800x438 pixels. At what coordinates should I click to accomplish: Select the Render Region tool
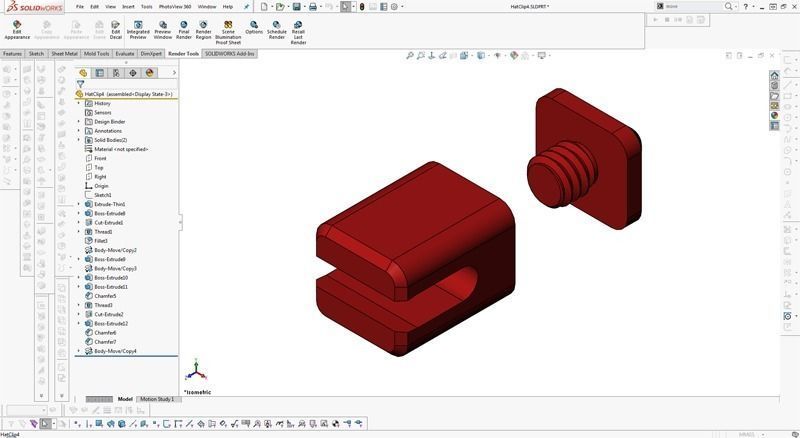pyautogui.click(x=203, y=30)
